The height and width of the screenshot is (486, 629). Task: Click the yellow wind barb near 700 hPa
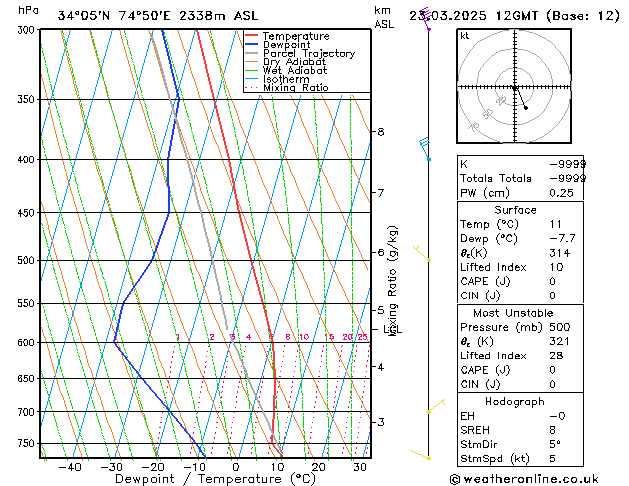point(433,407)
